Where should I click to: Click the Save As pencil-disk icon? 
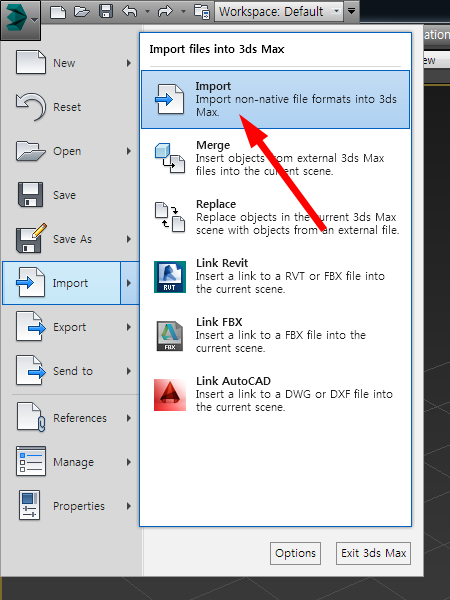pos(31,238)
